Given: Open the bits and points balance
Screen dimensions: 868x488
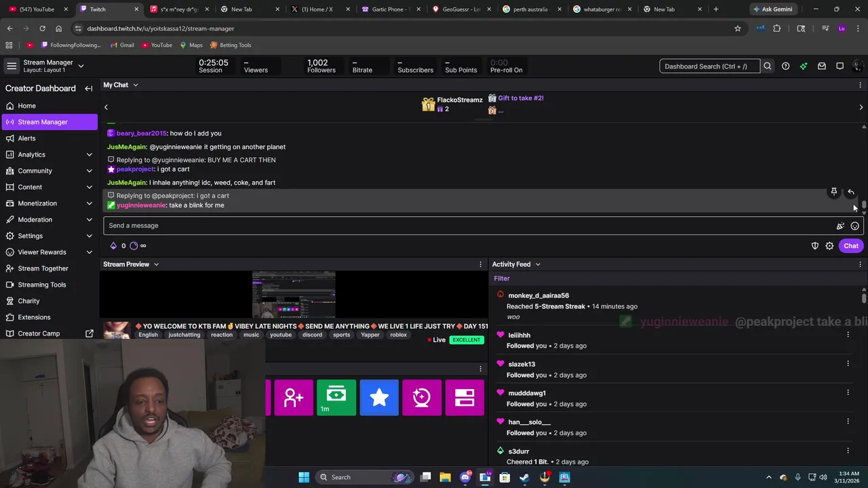Looking at the screenshot, I should (128, 245).
